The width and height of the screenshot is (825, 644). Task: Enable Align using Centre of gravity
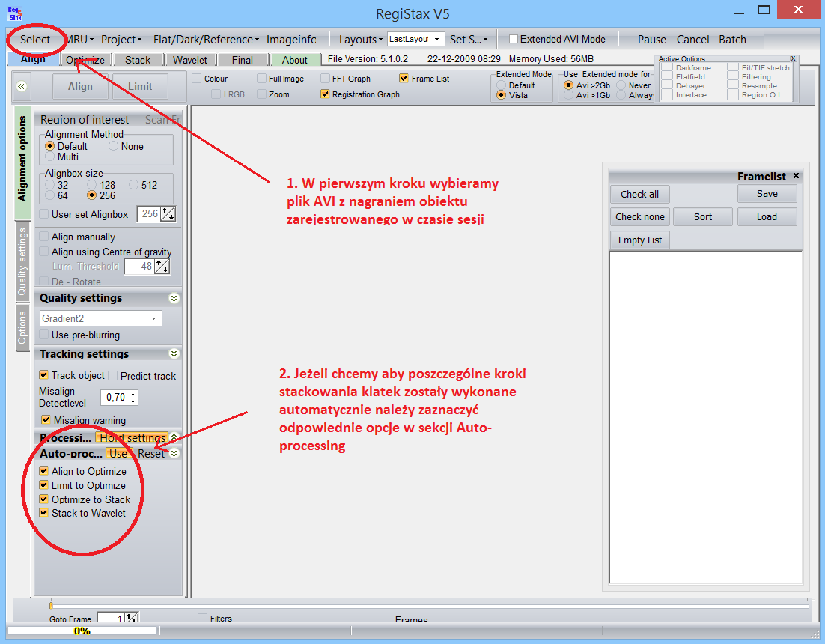[x=44, y=252]
